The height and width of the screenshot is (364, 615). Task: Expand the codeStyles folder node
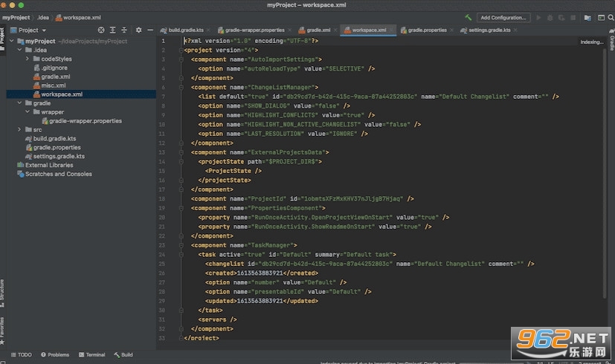(28, 59)
